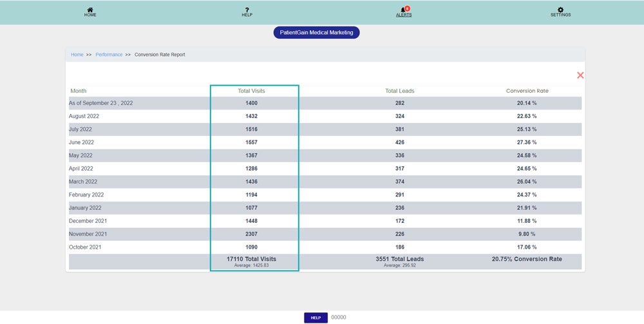Open Home breadcrumb link

click(77, 55)
